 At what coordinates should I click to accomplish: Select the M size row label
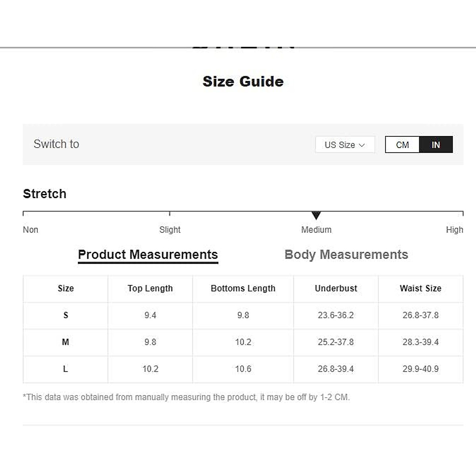(x=66, y=342)
